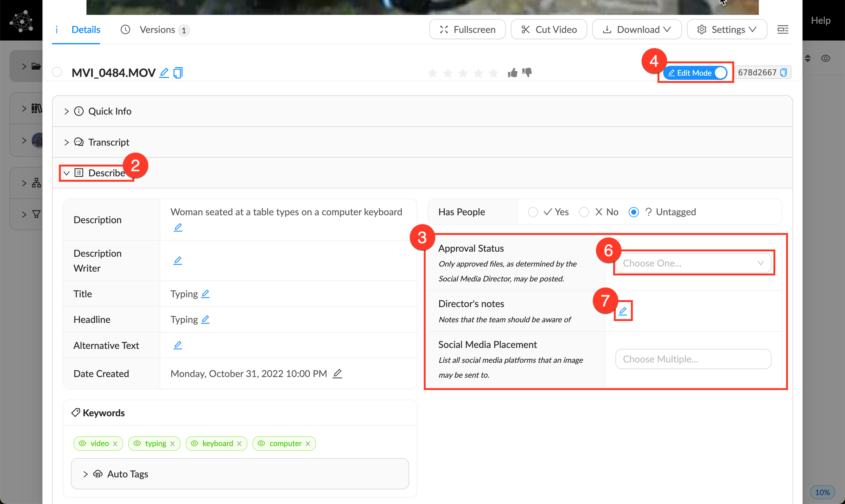
Task: Click the thumbs up icon
Action: pyautogui.click(x=512, y=73)
